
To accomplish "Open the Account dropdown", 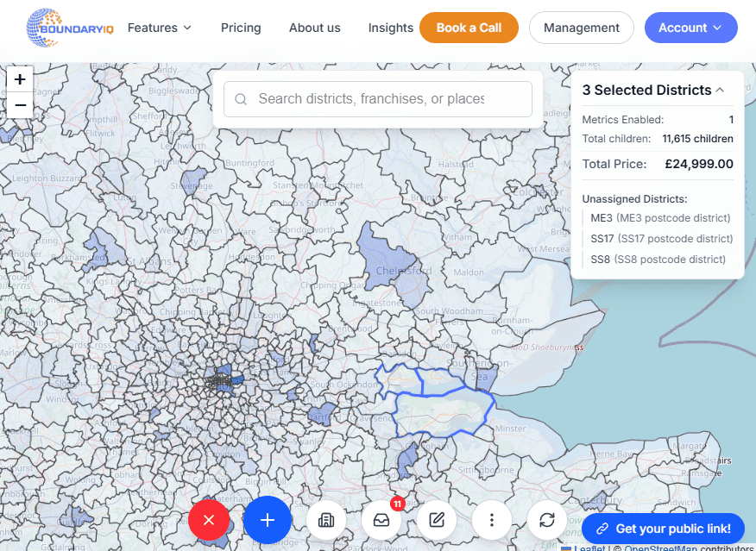I will [x=690, y=27].
